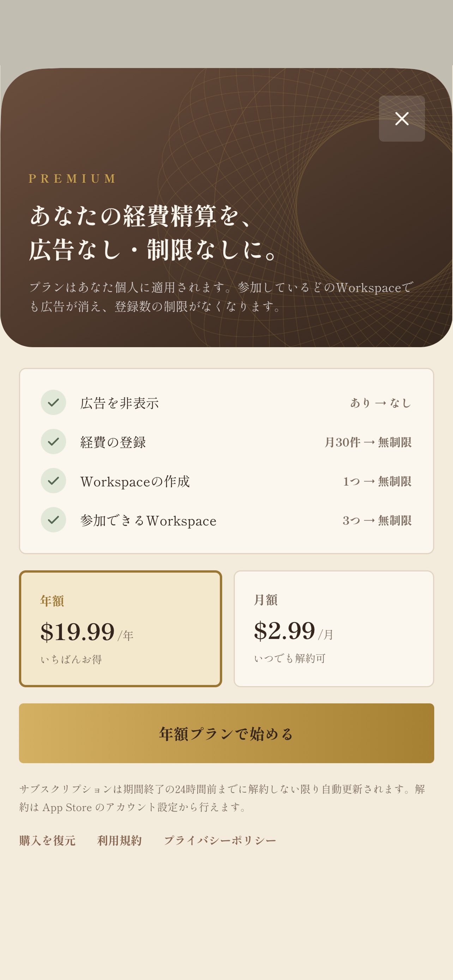453x980 pixels.
Task: Start subscription with 年額プランで始める button
Action: pyautogui.click(x=226, y=733)
